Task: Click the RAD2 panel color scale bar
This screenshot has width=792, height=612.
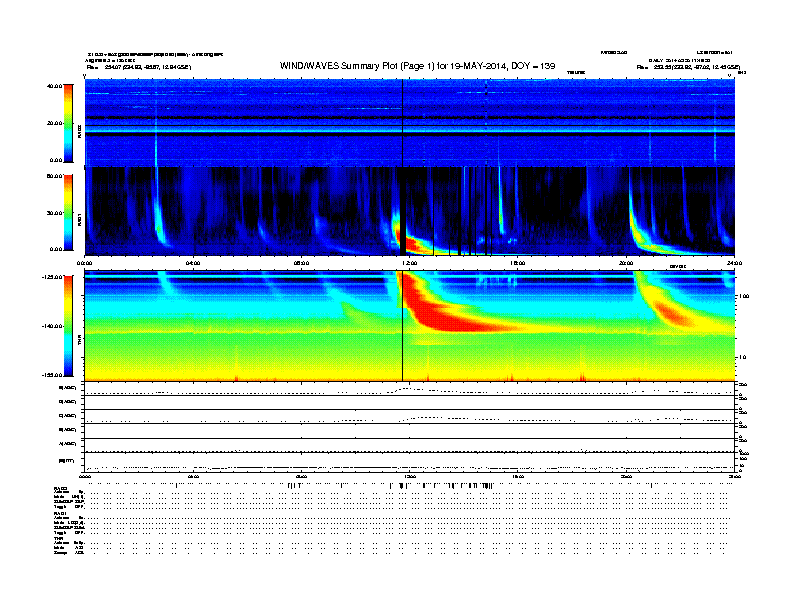Action: click(x=68, y=123)
